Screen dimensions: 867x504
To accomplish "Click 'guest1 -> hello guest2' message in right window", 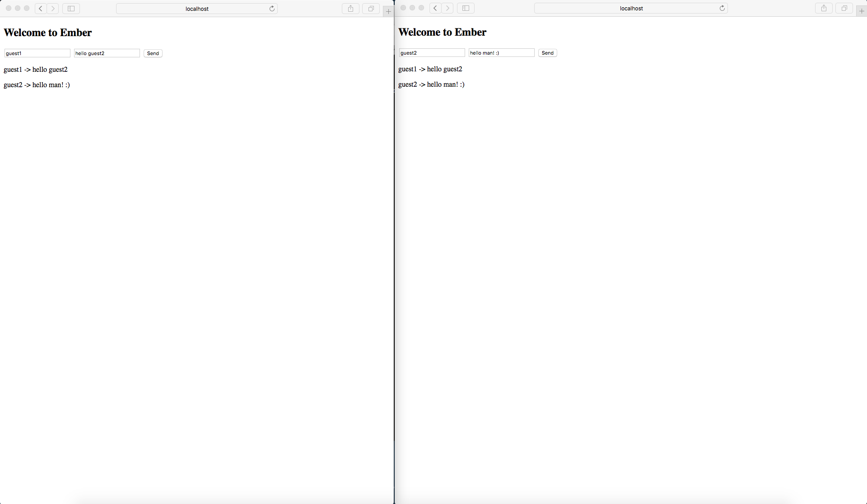I will [430, 69].
